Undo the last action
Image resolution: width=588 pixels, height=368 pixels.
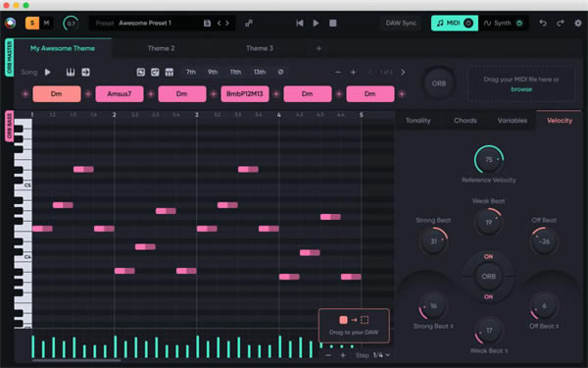[x=543, y=24]
